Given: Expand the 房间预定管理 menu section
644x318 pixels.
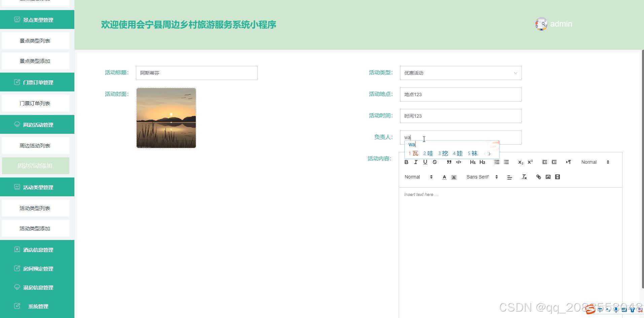Looking at the screenshot, I should pos(37,268).
